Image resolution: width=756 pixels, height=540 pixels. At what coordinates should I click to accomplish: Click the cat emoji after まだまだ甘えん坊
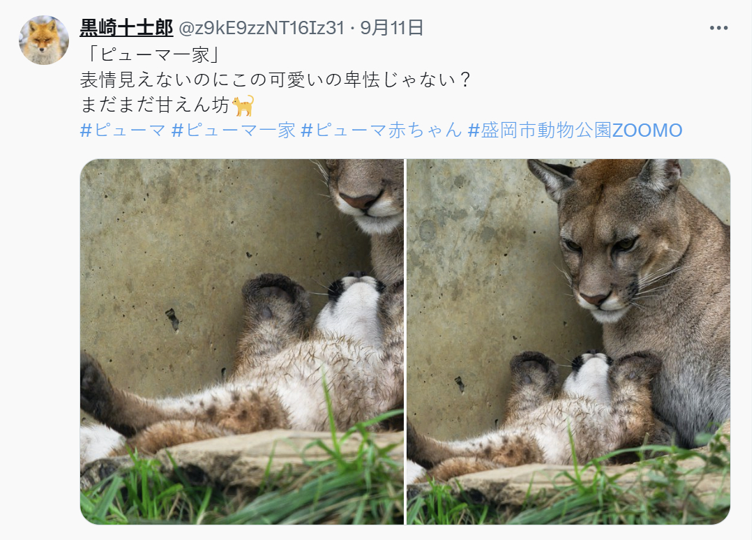point(243,105)
